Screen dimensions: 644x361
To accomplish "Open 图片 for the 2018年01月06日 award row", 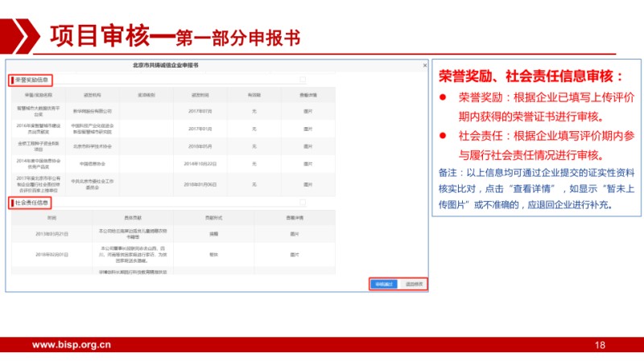I will [308, 183].
